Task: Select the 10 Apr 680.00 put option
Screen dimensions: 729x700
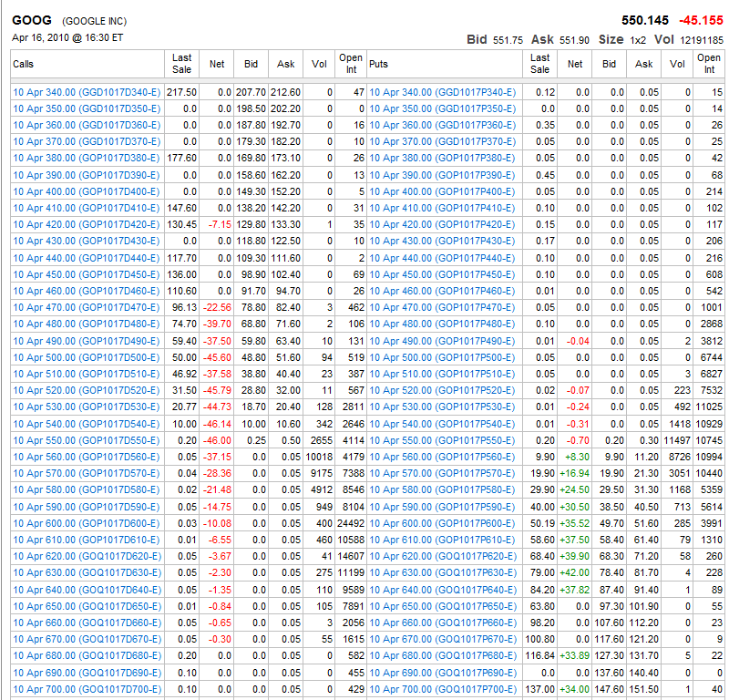Action: [442, 657]
